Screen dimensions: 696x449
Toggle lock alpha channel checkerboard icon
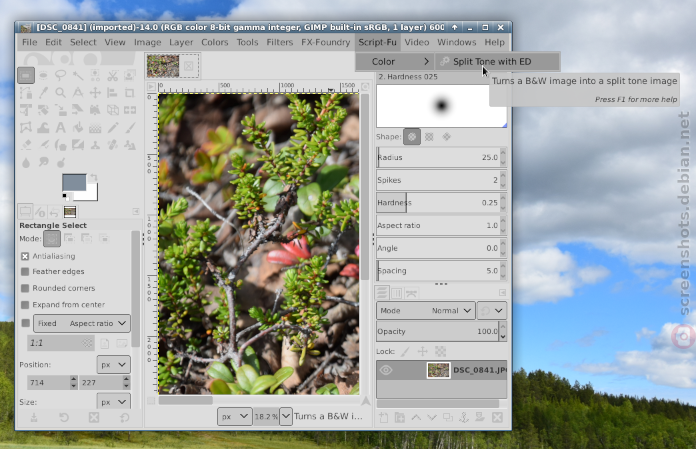(x=440, y=351)
